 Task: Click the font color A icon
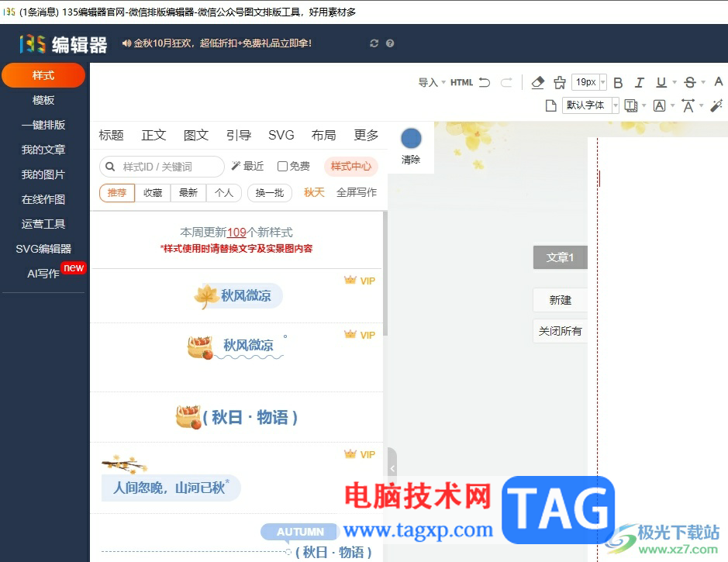pos(719,82)
